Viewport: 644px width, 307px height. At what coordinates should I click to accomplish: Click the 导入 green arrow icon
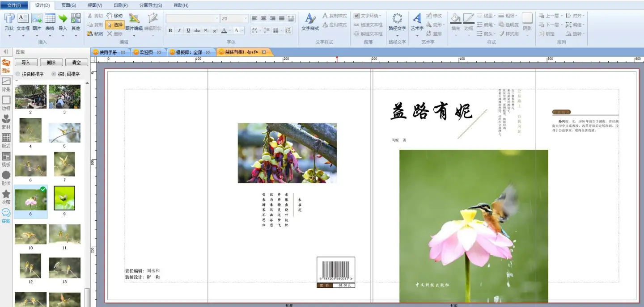click(x=63, y=22)
